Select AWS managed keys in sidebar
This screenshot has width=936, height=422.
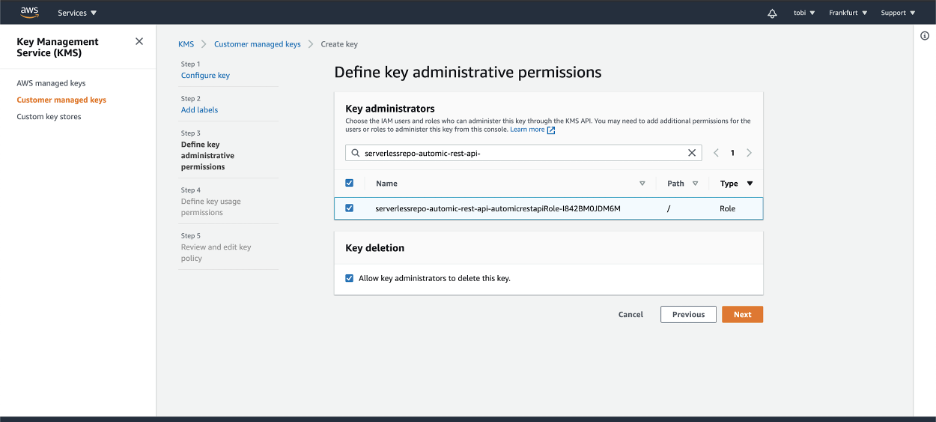coord(51,83)
